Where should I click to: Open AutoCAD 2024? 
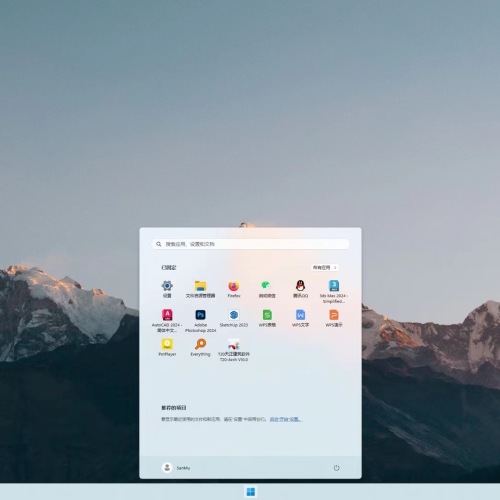click(167, 321)
